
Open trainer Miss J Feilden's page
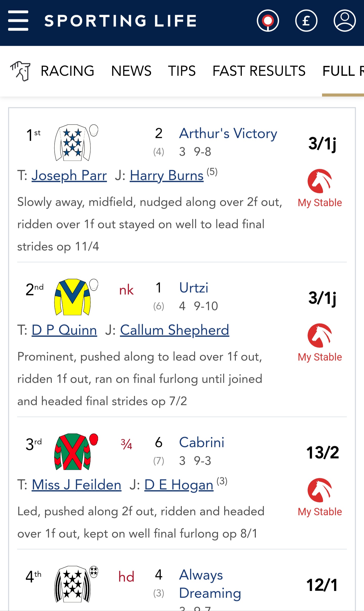(x=76, y=485)
